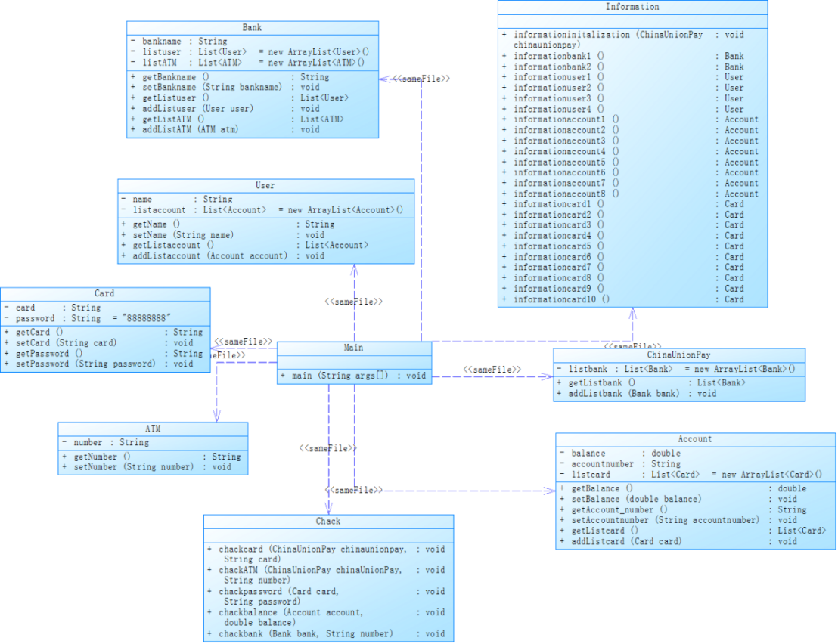Select the chackbalance method in Chack
838x644 pixels.
click(x=327, y=618)
